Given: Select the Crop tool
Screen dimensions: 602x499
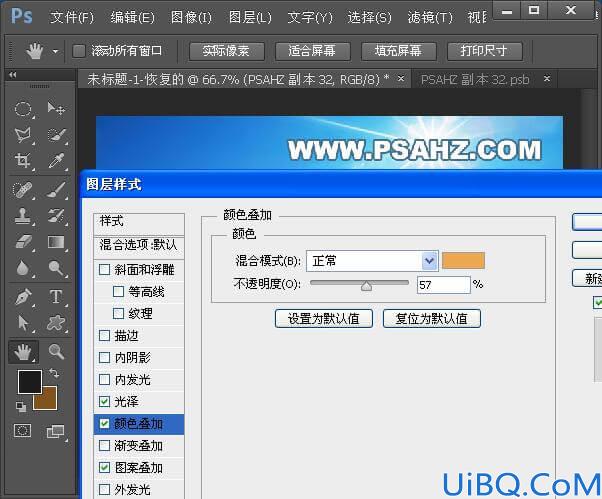Looking at the screenshot, I should point(23,161).
